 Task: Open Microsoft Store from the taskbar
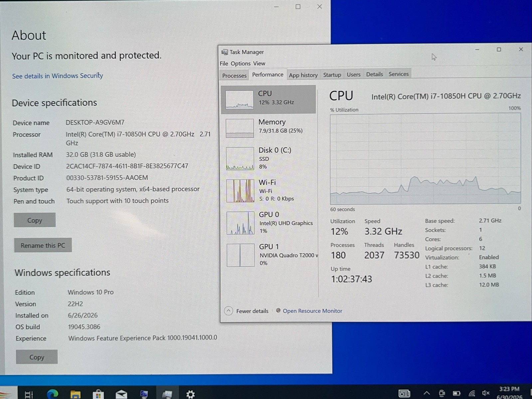pyautogui.click(x=98, y=394)
